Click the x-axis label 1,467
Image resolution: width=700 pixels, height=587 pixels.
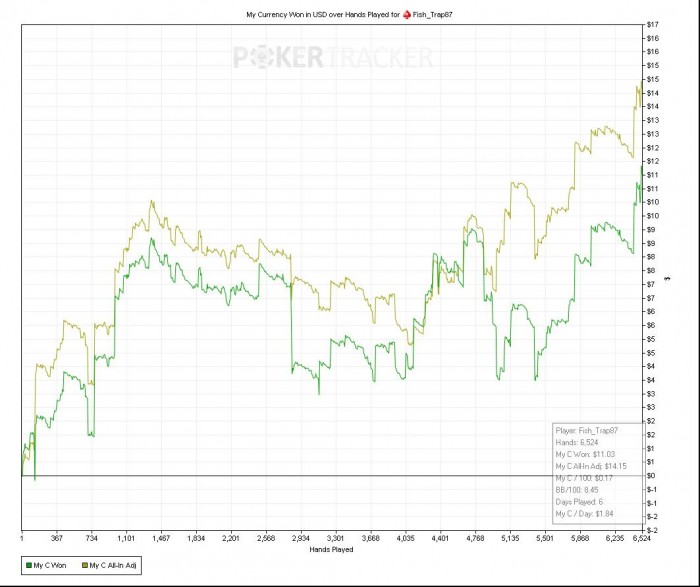(x=161, y=538)
